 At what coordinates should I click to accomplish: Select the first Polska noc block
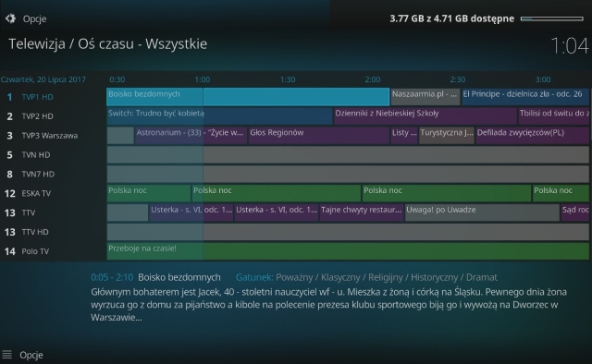click(x=149, y=193)
